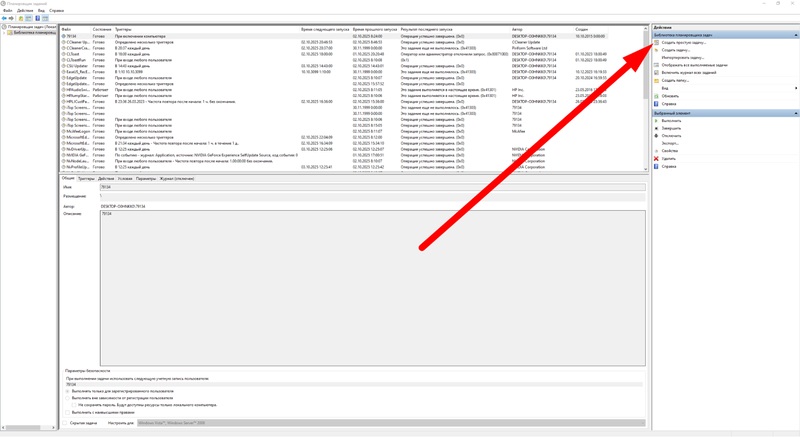Screen dimensions: 800x437
Task: Click the green 'Выполнить' run icon
Action: pos(656,121)
